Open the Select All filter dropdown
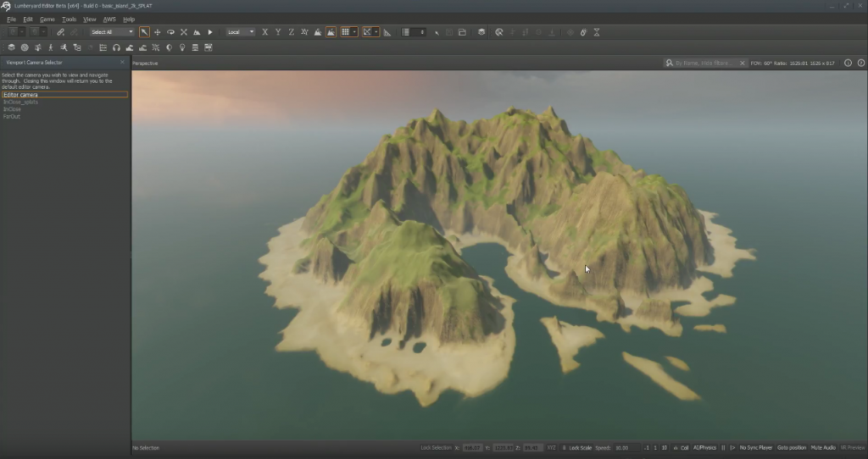 (x=112, y=32)
